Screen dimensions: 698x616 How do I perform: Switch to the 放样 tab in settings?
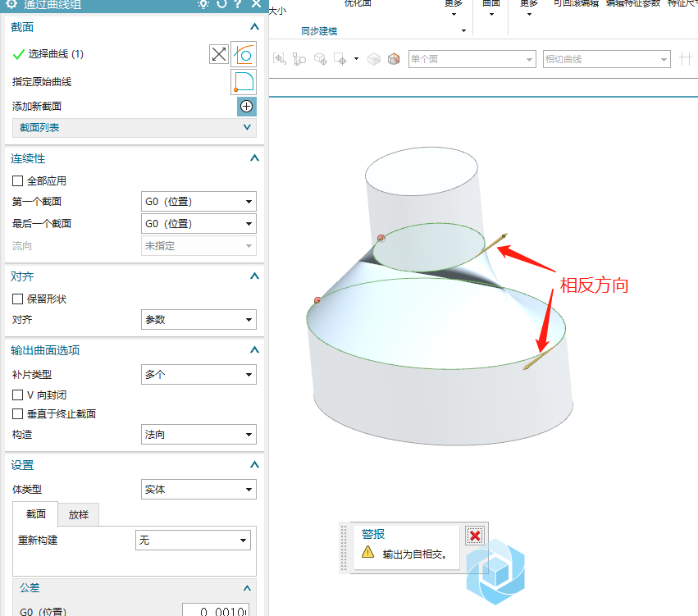[x=79, y=515]
